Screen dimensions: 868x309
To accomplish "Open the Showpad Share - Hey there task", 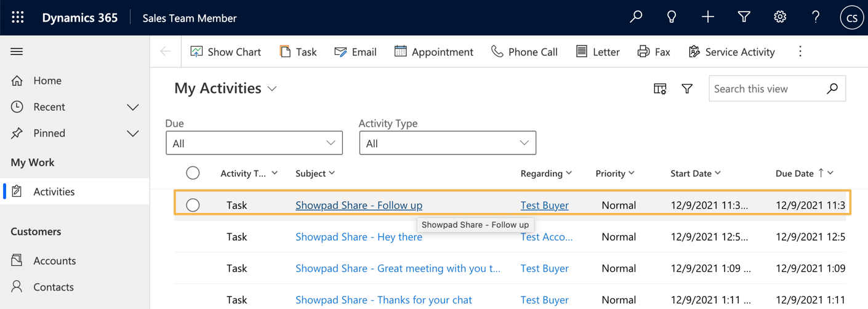I will pos(359,237).
